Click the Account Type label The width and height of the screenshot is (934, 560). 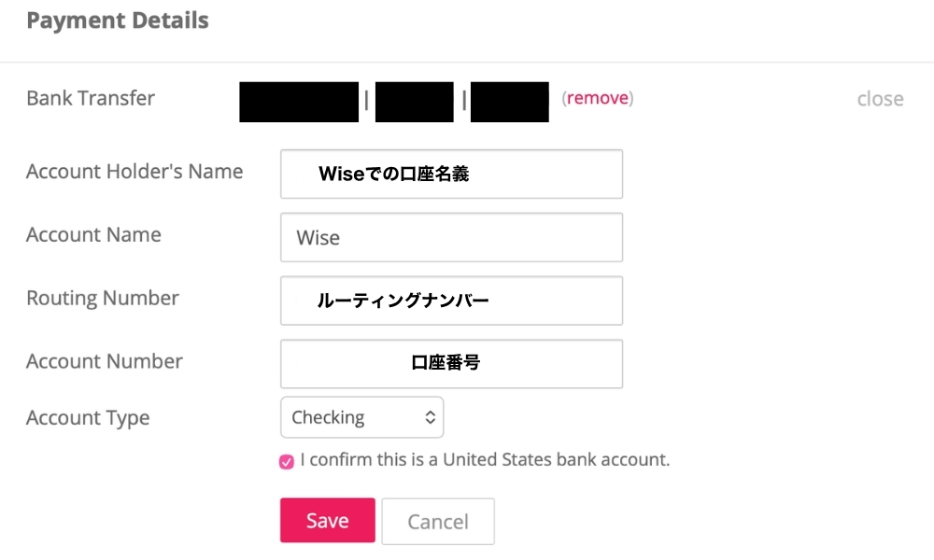pos(88,417)
